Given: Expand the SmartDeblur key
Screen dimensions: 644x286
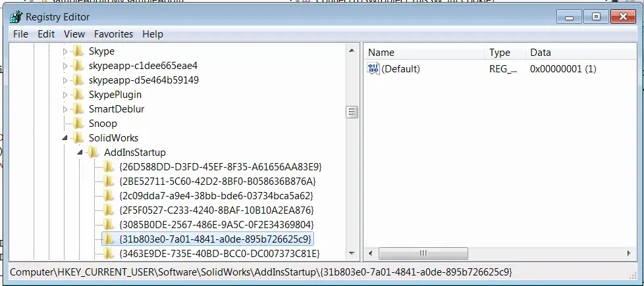Looking at the screenshot, I should [x=65, y=109].
